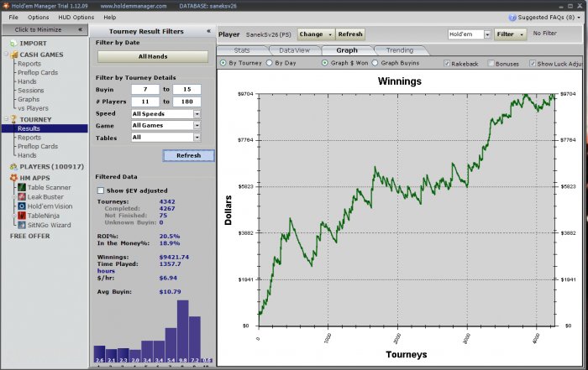Click Refresh in the tourney filters panel

click(188, 155)
